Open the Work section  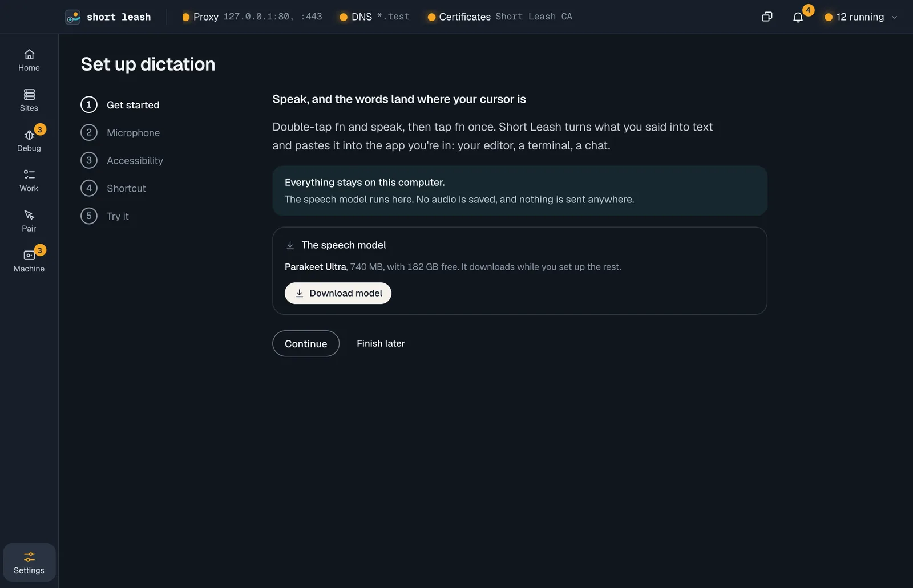point(29,181)
